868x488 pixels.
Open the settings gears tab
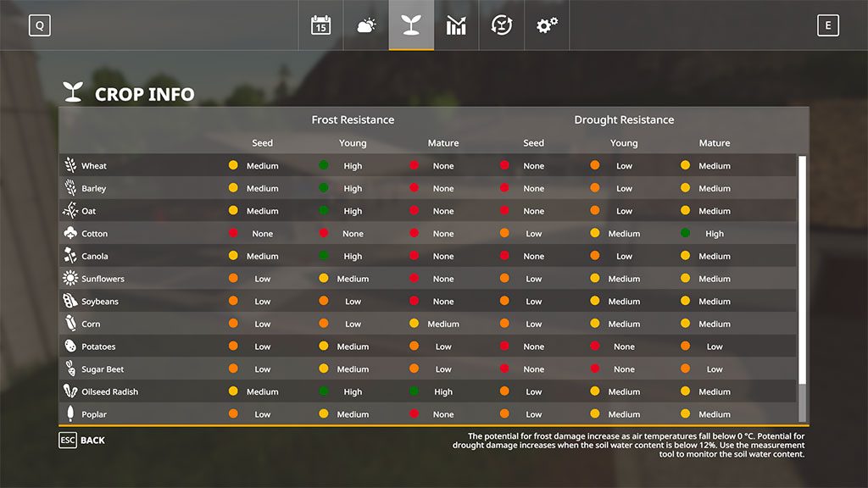tap(547, 25)
